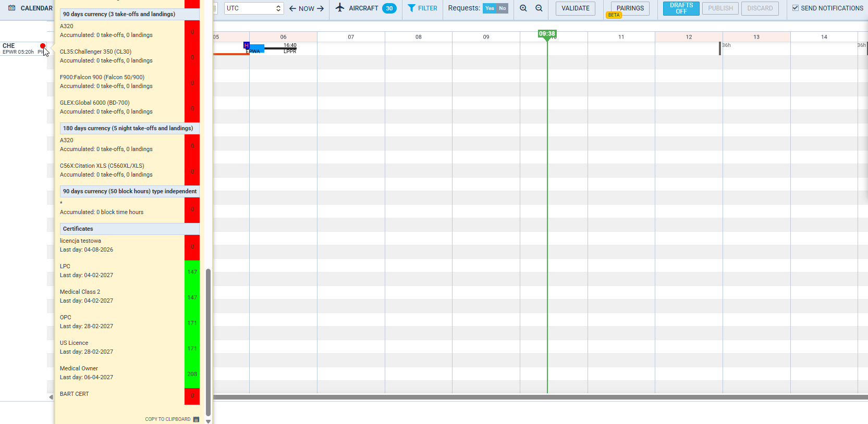Click 'F900:Falcon 900 (Falcon 50/900)' entry
Image resolution: width=868 pixels, height=424 pixels.
(102, 77)
